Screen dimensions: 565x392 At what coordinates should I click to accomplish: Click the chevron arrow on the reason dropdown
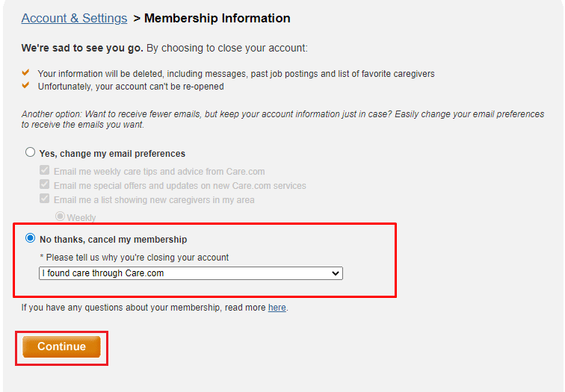click(x=336, y=273)
